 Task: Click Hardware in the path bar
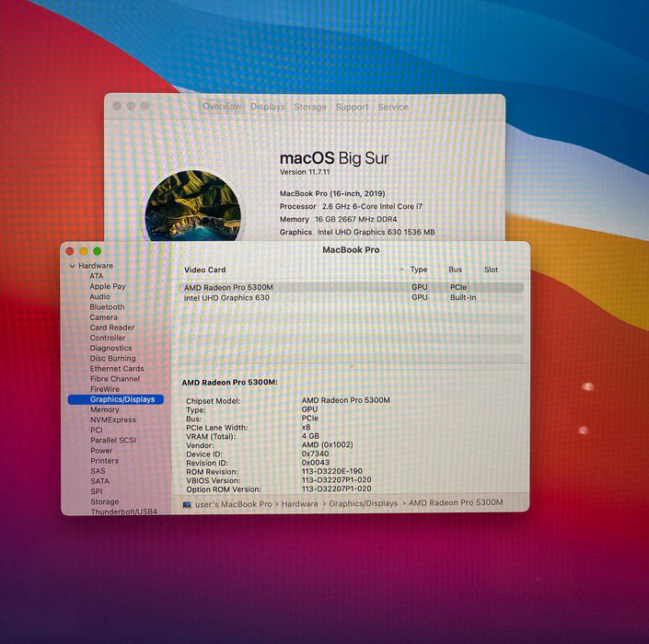point(300,504)
